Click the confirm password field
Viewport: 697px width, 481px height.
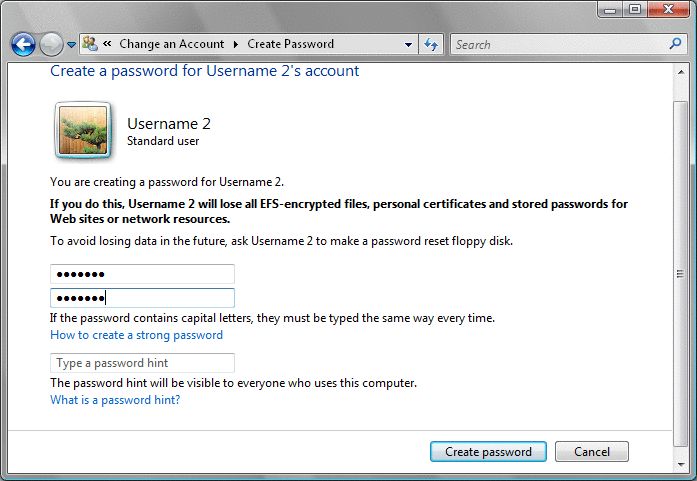(142, 297)
